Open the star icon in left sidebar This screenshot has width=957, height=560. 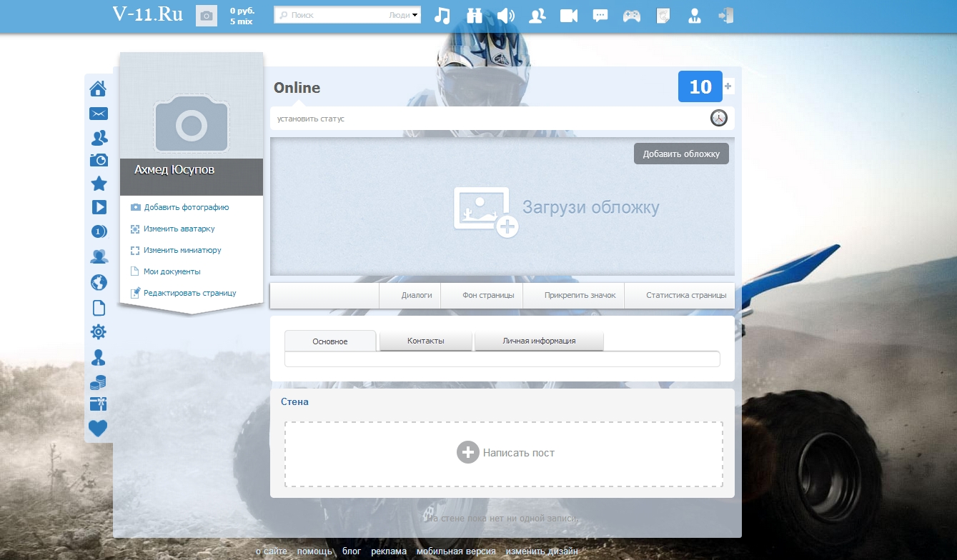point(99,184)
